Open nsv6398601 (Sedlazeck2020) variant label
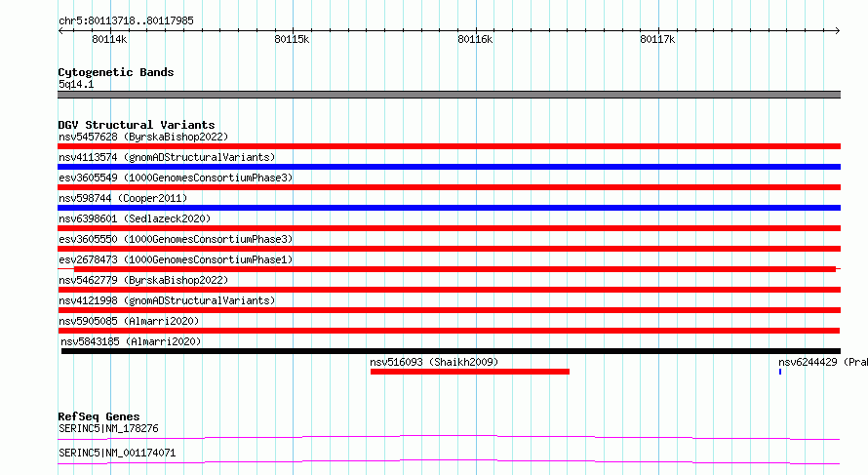This screenshot has width=868, height=475. pos(135,218)
